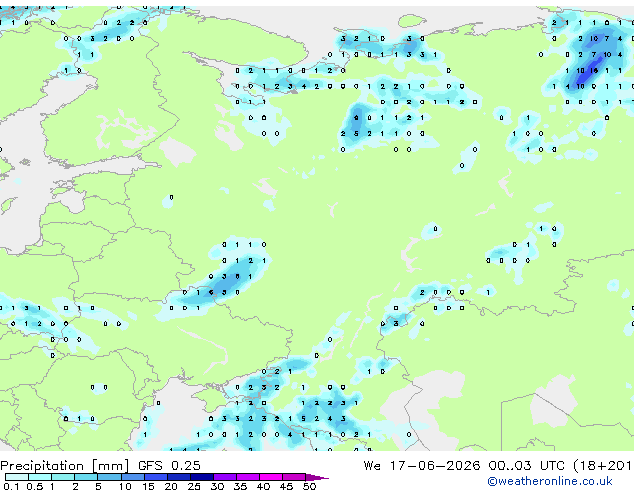Click the 15–20 mm legend color swatch
634x490 pixels.
click(x=156, y=477)
